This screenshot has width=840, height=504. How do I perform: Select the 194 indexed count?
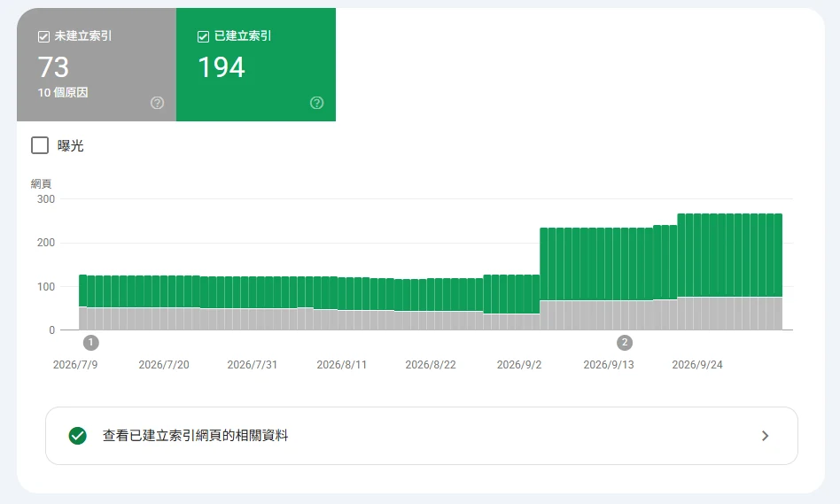point(222,67)
